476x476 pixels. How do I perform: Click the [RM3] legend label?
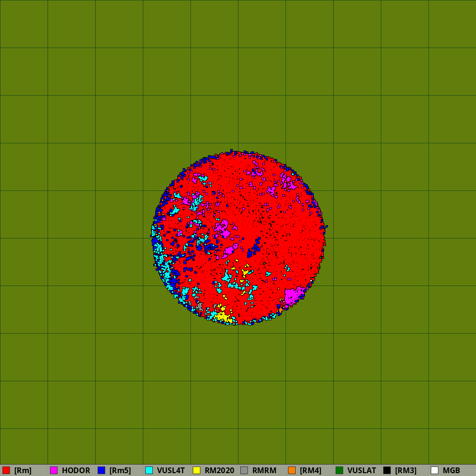pos(406,471)
